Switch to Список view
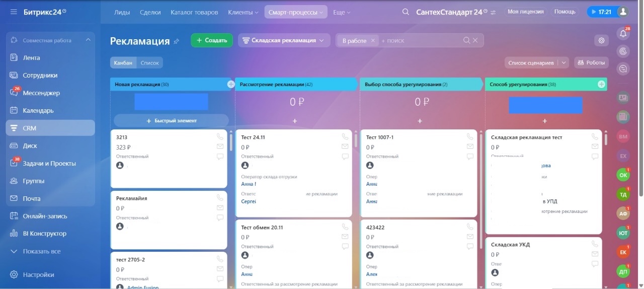Viewport: 644px width, 289px height. [x=149, y=63]
